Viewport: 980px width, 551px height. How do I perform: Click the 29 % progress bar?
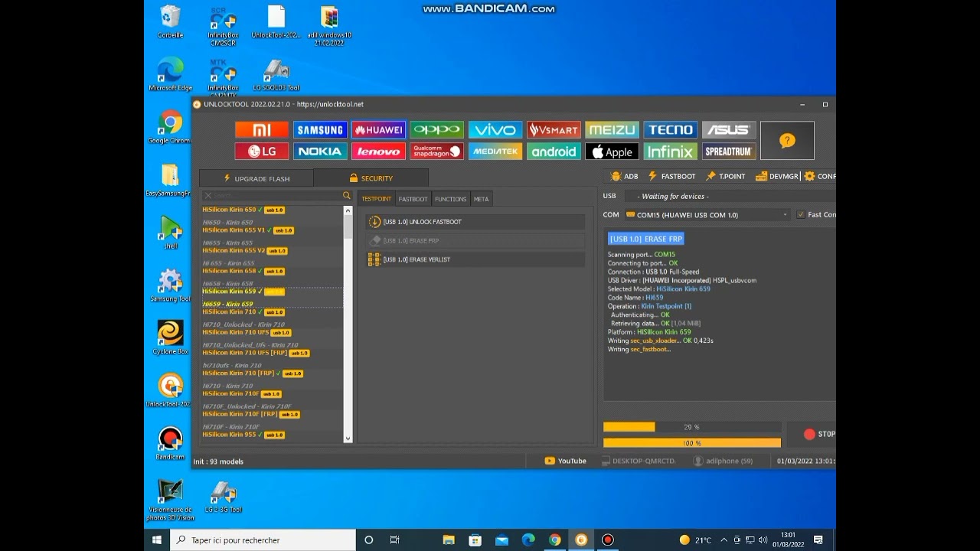692,427
